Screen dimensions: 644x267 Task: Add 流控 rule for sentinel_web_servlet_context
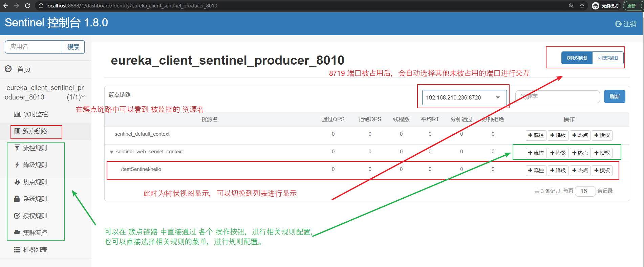click(x=536, y=153)
